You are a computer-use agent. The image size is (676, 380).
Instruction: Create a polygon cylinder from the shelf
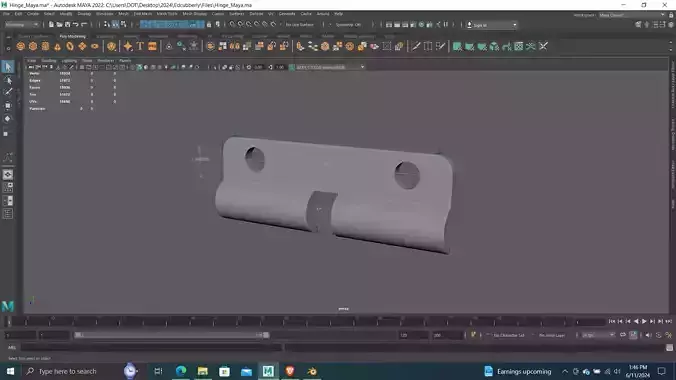(45, 46)
